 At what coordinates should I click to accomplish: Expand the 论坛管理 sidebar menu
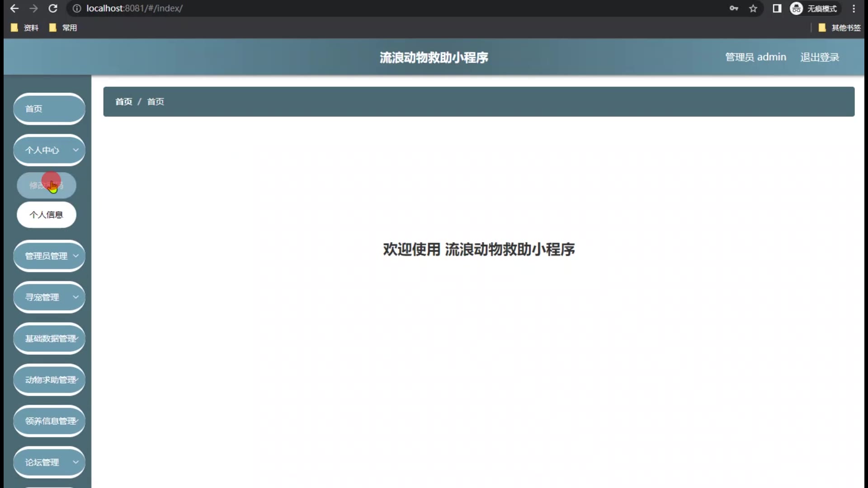tap(49, 462)
